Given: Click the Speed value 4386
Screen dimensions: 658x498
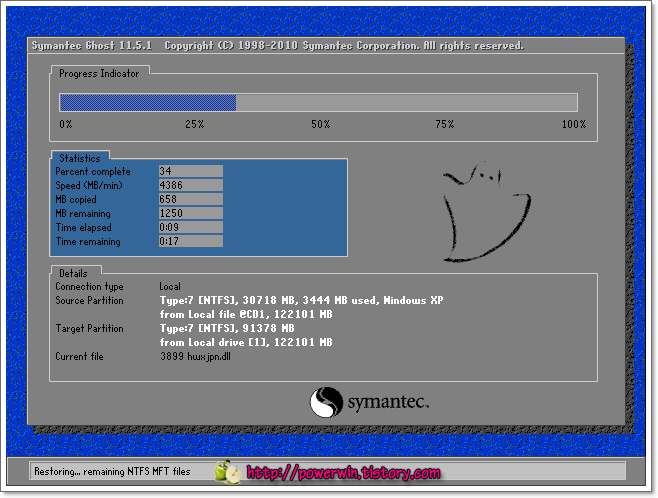Looking at the screenshot, I should 191,185.
